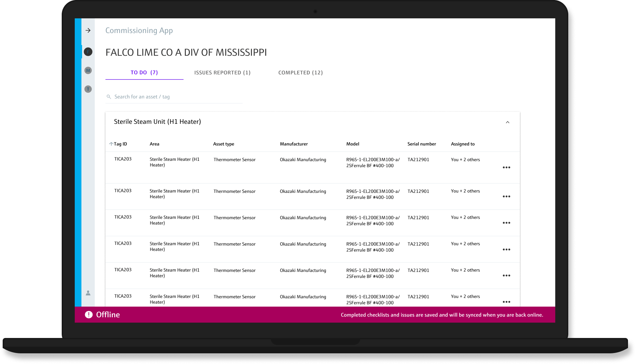Image resolution: width=636 pixels, height=364 pixels.
Task: Select the dark "F" site avatar
Action: [88, 52]
